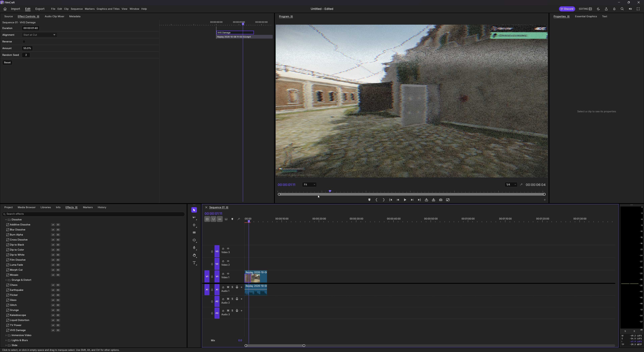Toggle the Reverse checkbox
This screenshot has width=644, height=352.
pyautogui.click(x=24, y=41)
